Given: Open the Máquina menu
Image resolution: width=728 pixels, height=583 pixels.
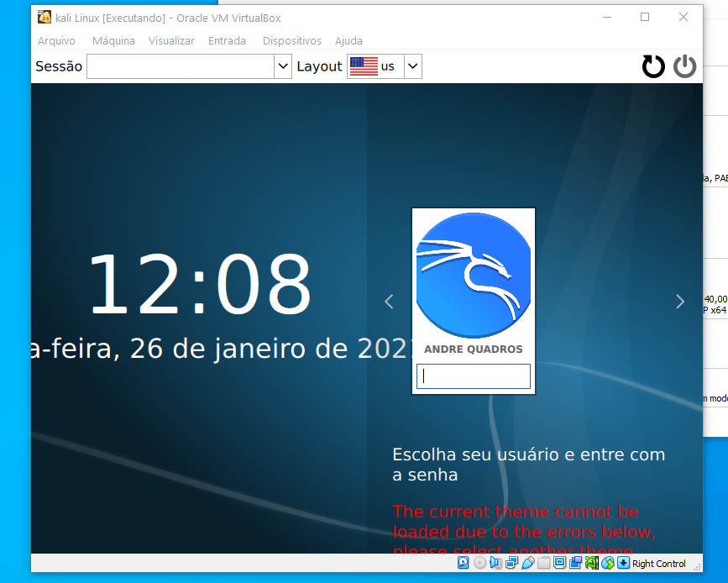Looking at the screenshot, I should 113,41.
